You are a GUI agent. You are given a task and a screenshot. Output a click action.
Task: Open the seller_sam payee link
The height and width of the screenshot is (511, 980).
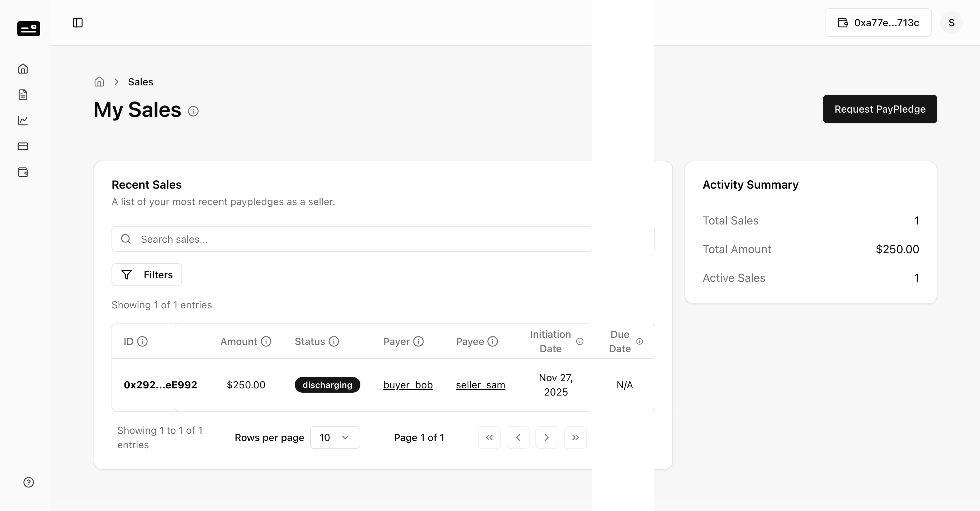pos(480,385)
